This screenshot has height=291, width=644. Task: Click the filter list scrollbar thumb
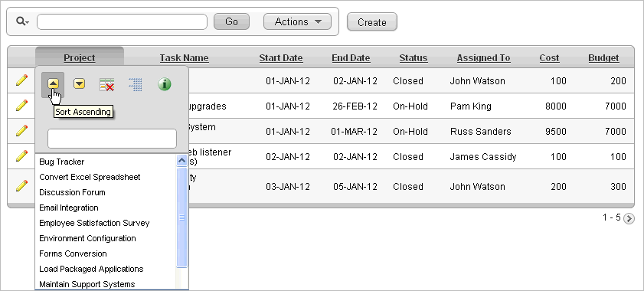pyautogui.click(x=182, y=217)
